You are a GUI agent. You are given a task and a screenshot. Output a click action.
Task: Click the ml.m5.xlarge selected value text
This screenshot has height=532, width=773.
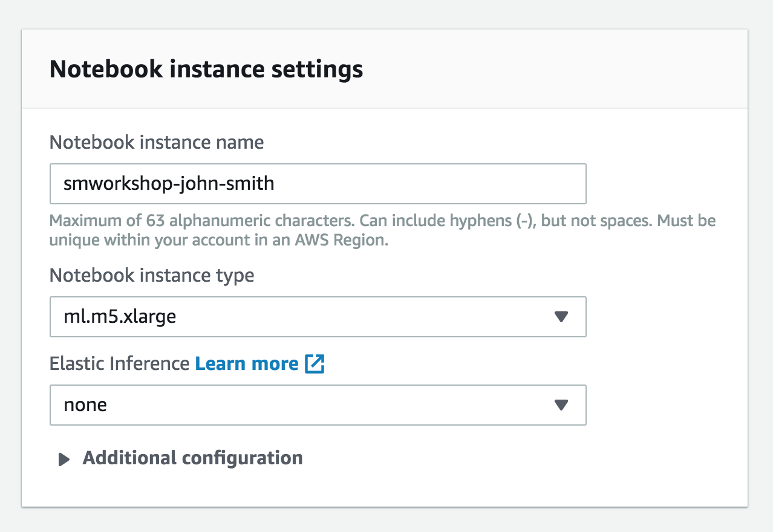point(120,317)
